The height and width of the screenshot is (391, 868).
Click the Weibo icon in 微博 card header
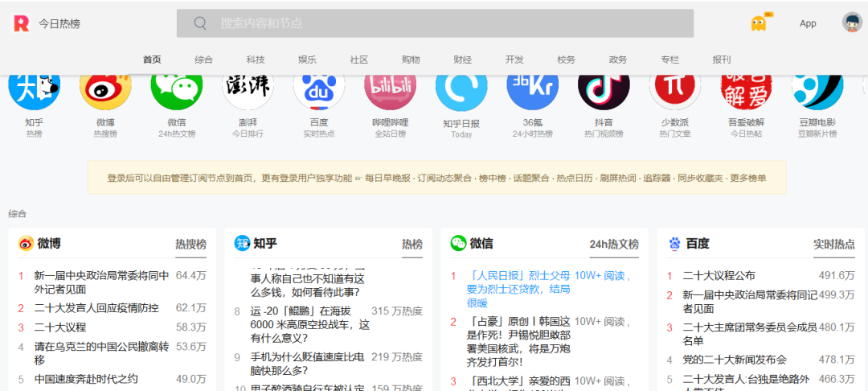point(26,243)
